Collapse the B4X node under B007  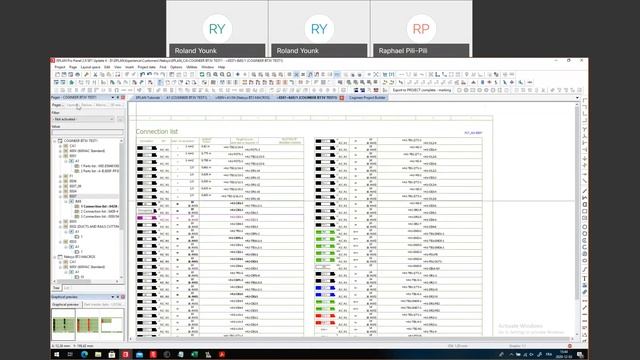pyautogui.click(x=66, y=201)
